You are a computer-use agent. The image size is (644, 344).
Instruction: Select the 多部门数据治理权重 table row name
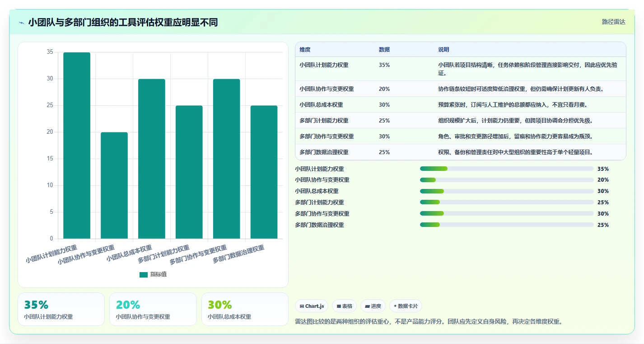tap(324, 152)
